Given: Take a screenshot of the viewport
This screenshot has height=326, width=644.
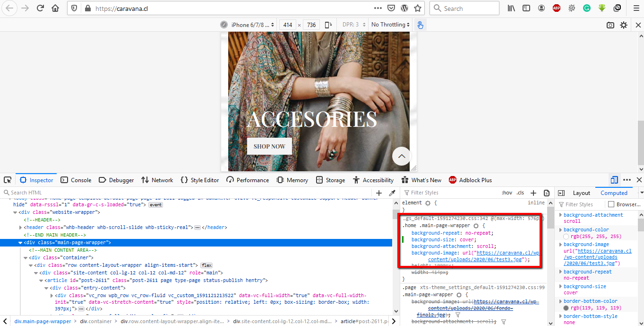Looking at the screenshot, I should coord(610,25).
